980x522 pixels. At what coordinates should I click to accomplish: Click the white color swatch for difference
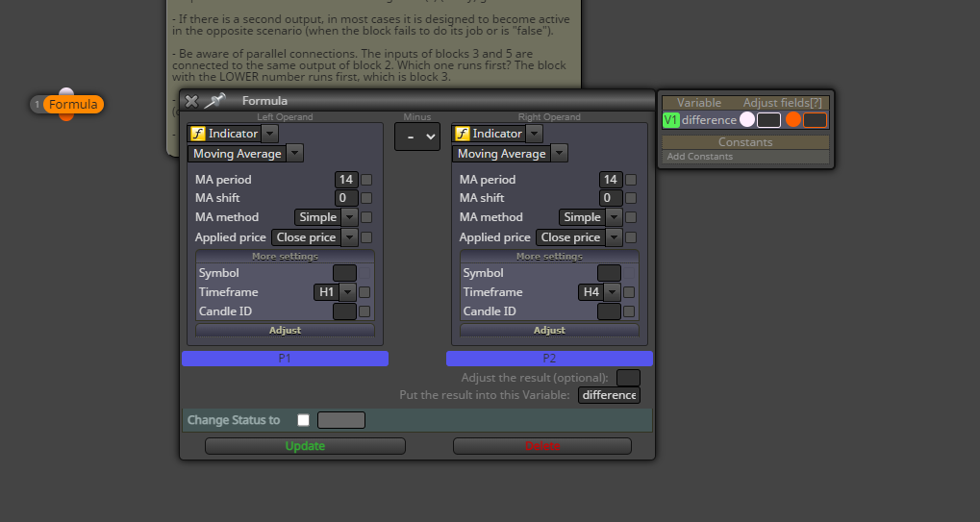(x=747, y=120)
